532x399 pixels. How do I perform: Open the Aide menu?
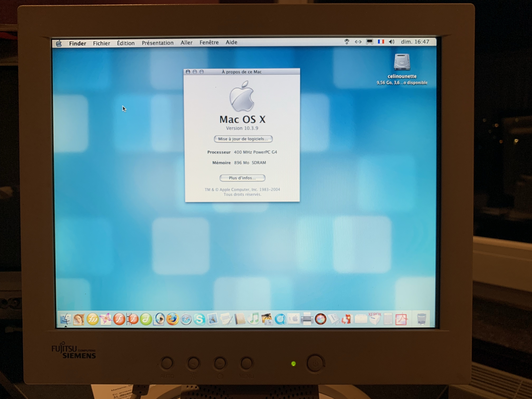[231, 42]
